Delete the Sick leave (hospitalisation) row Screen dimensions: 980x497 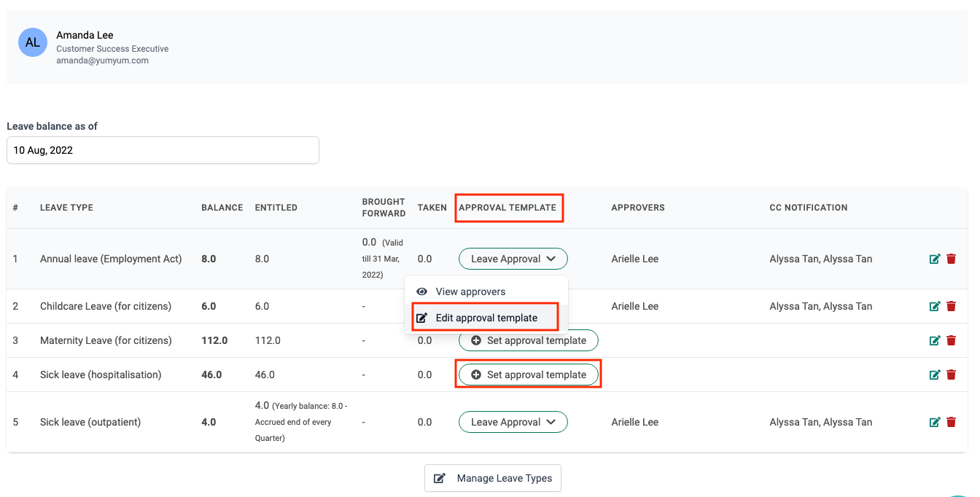click(951, 375)
